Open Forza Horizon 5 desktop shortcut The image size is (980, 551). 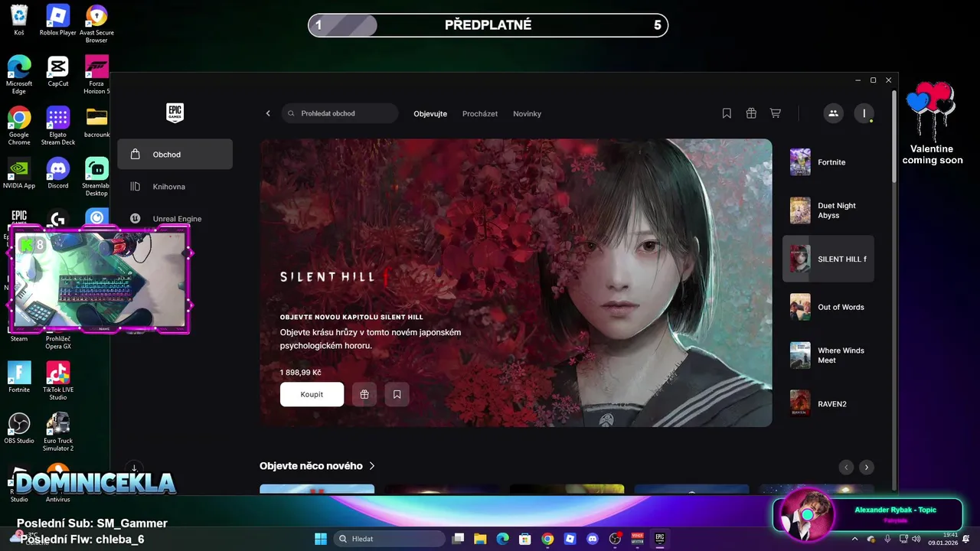[96, 75]
